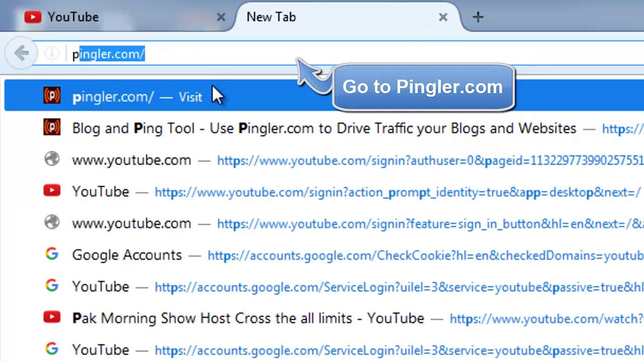
Task: Click globe icon beside the signin authuser entry
Action: pos(52,159)
